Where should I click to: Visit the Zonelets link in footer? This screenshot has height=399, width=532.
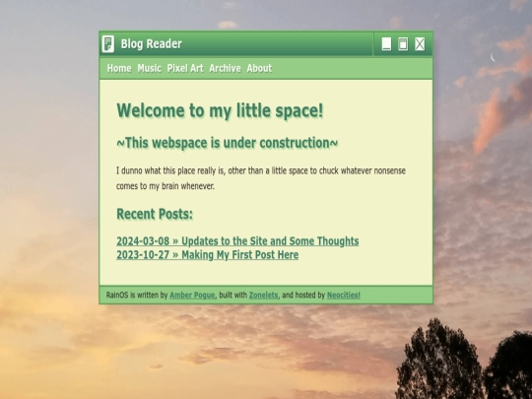point(263,296)
